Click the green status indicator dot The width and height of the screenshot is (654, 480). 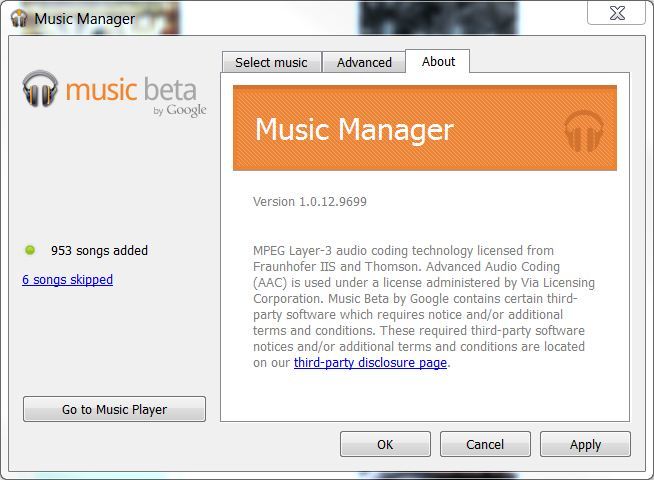click(x=30, y=250)
